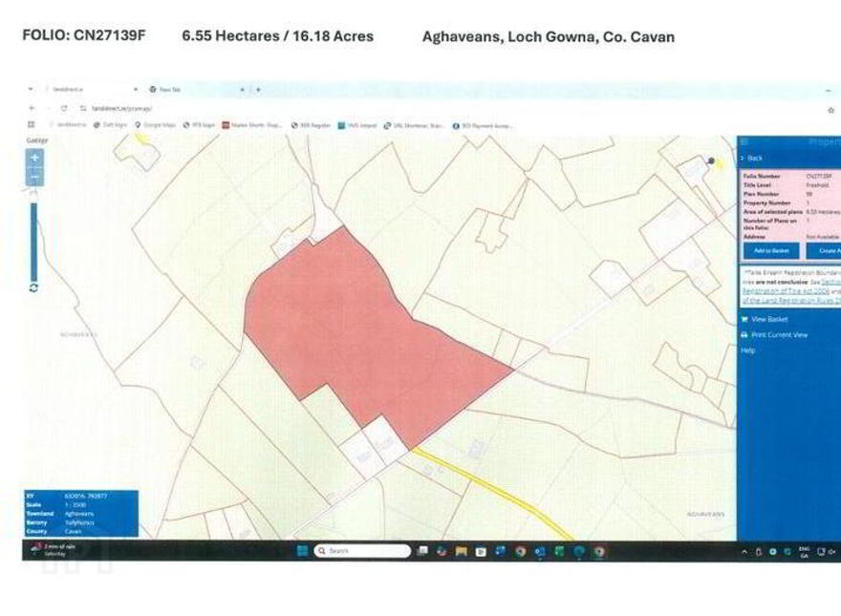Open Task View from taskbar

pos(422,551)
